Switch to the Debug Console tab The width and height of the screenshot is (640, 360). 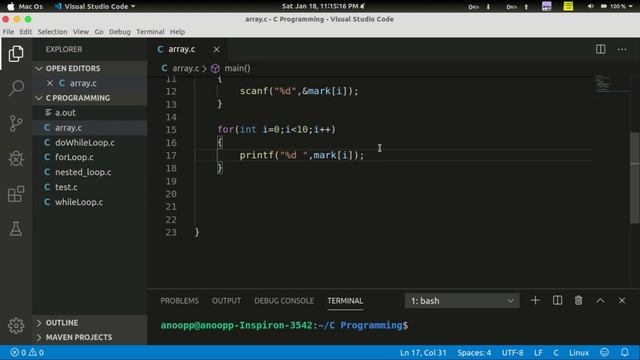[x=284, y=301]
